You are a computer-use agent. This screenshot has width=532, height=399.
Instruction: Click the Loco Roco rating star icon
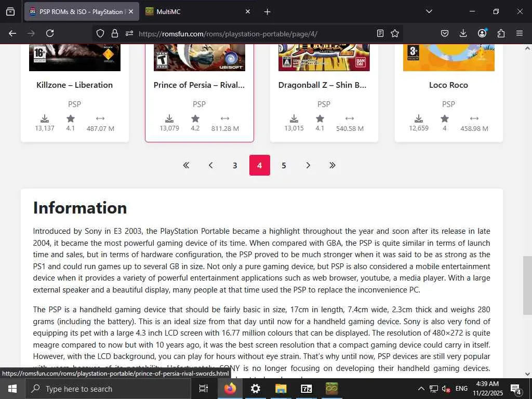coord(445,118)
